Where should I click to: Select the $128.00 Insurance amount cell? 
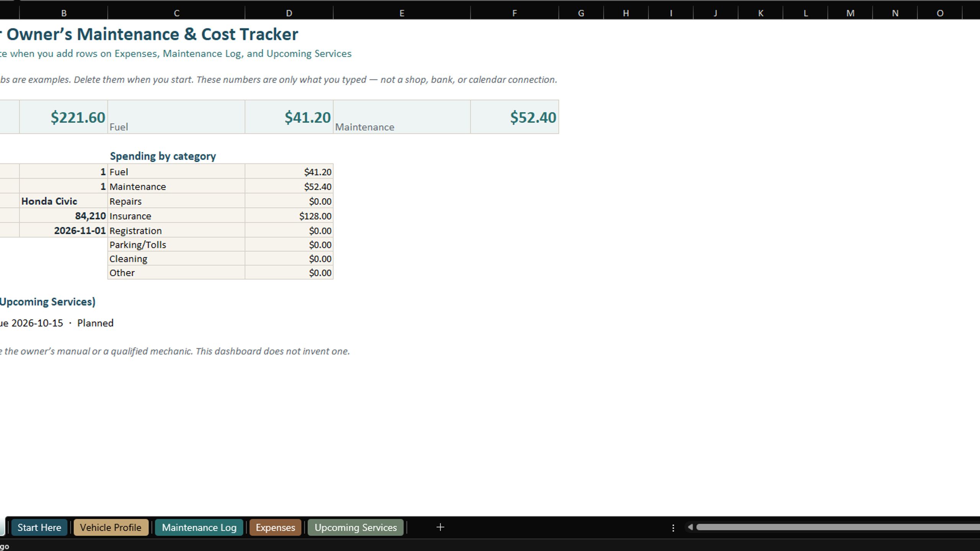(x=289, y=216)
